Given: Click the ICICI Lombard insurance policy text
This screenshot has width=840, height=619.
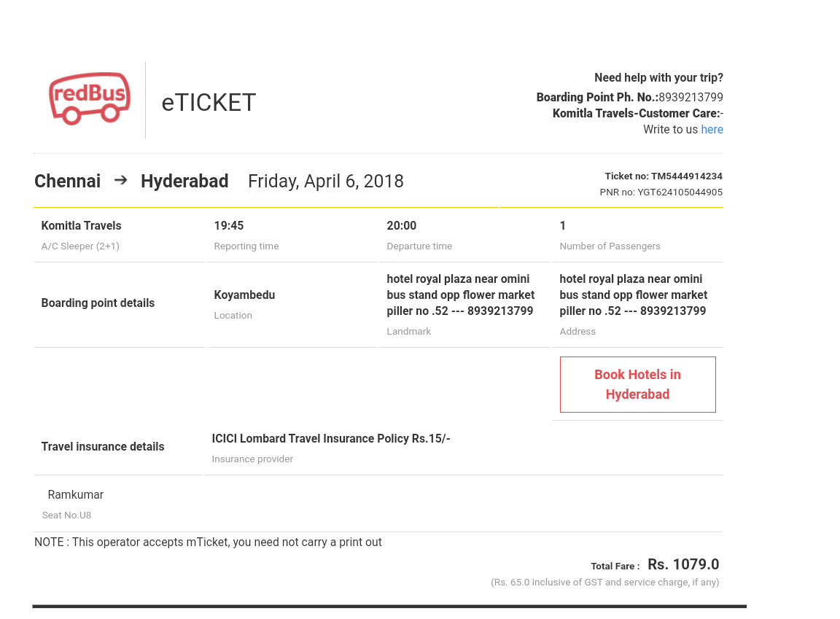Looking at the screenshot, I should (x=331, y=439).
